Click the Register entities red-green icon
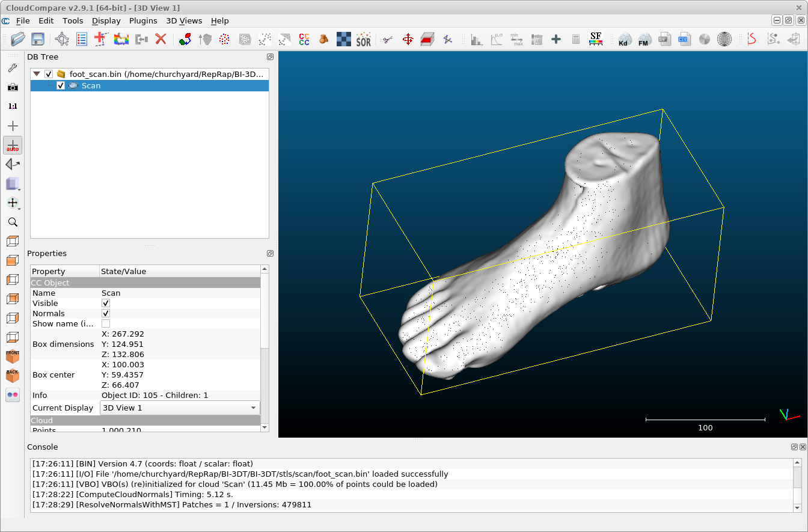Viewport: 808px width, 532px height. pos(186,40)
